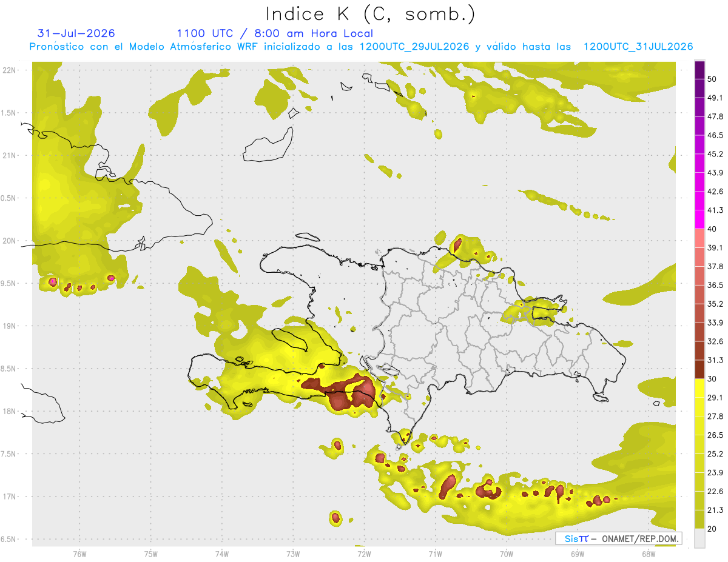Viewport: 728px width, 562px height.
Task: Click the "39.1" value on the color scale
Action: click(715, 247)
